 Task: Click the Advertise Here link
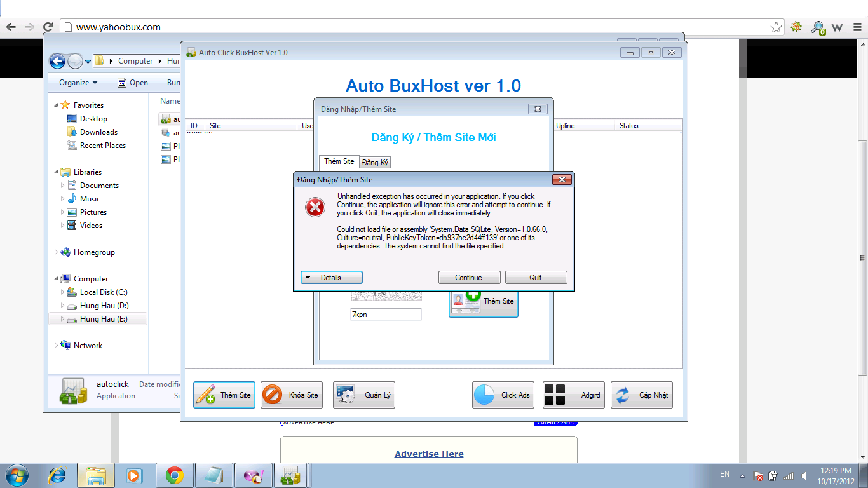point(429,454)
